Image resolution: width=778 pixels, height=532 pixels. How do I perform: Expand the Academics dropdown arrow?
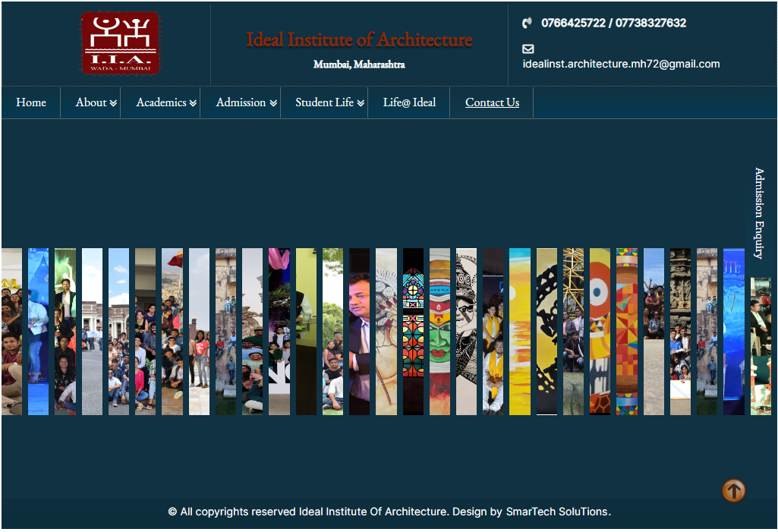[193, 103]
